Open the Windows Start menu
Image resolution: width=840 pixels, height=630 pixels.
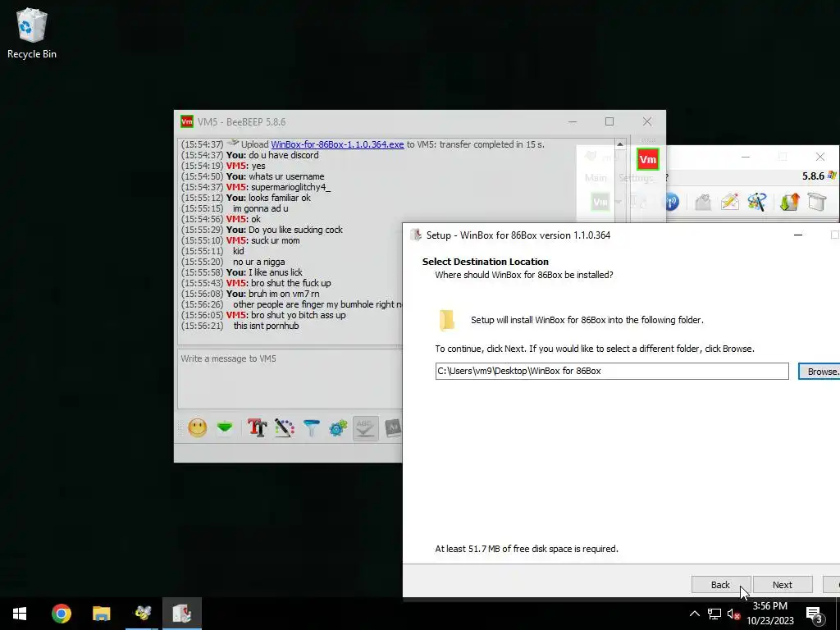tap(20, 614)
